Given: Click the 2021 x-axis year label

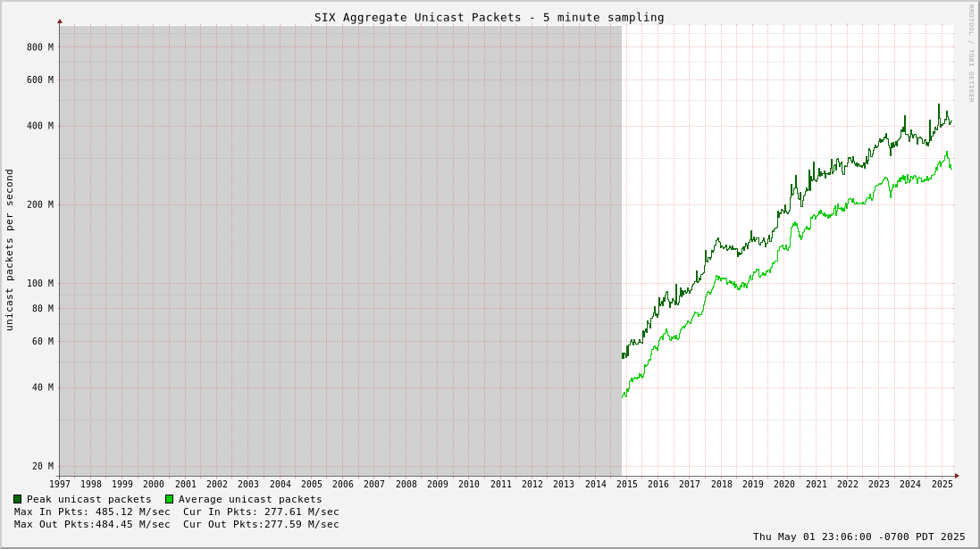Looking at the screenshot, I should tap(816, 484).
